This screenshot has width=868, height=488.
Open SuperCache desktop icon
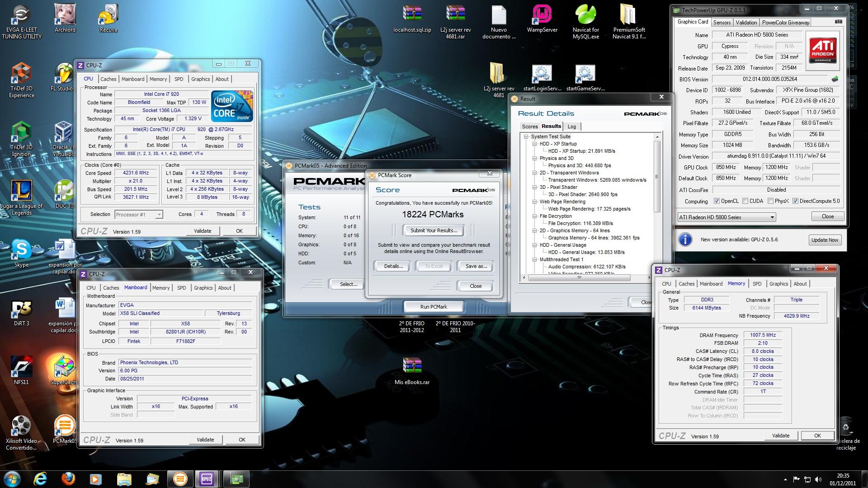coord(63,371)
